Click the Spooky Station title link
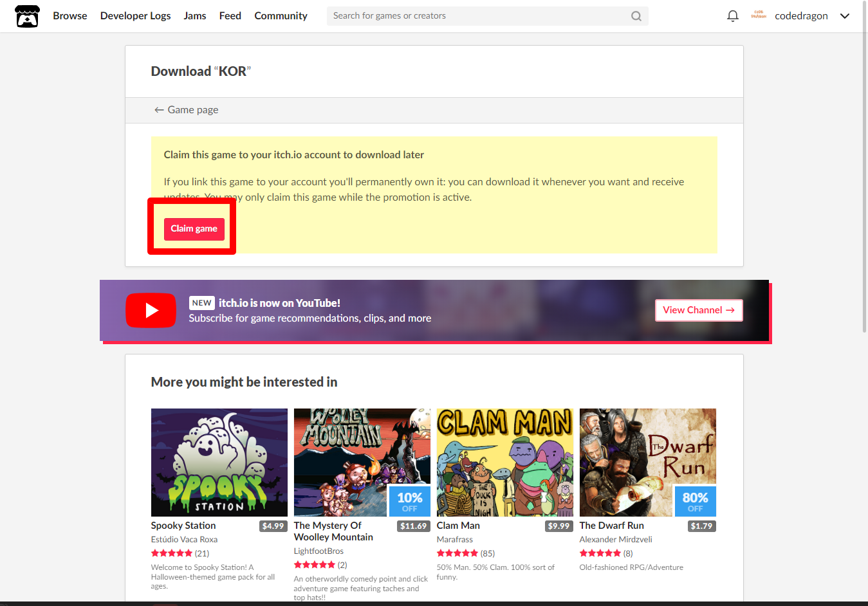 [183, 526]
